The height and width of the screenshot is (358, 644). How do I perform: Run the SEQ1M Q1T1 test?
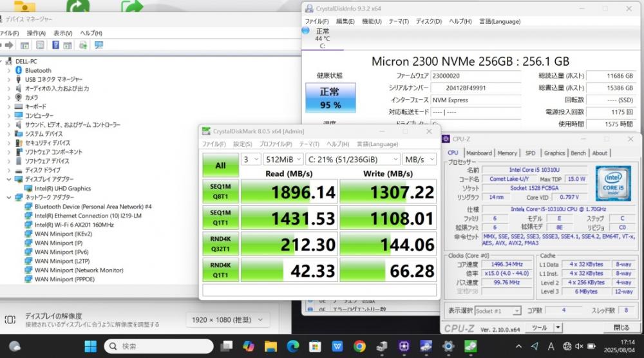click(x=220, y=218)
